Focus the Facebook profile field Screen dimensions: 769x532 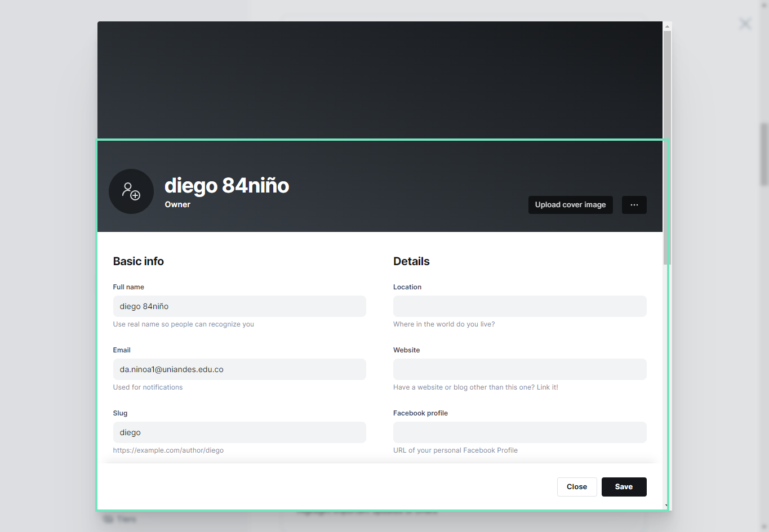(520, 432)
